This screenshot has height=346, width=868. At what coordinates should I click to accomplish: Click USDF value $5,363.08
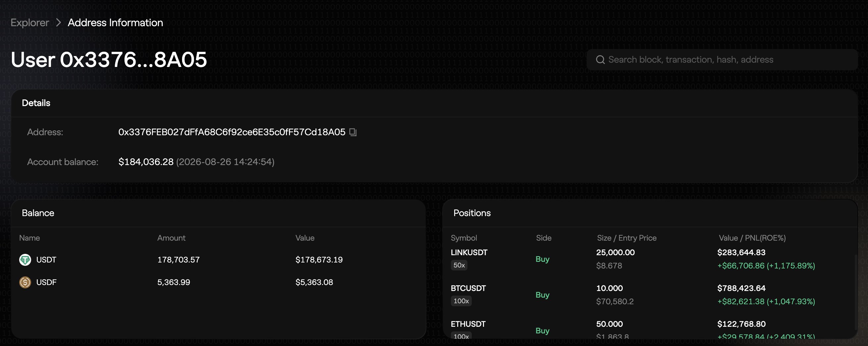tap(314, 282)
